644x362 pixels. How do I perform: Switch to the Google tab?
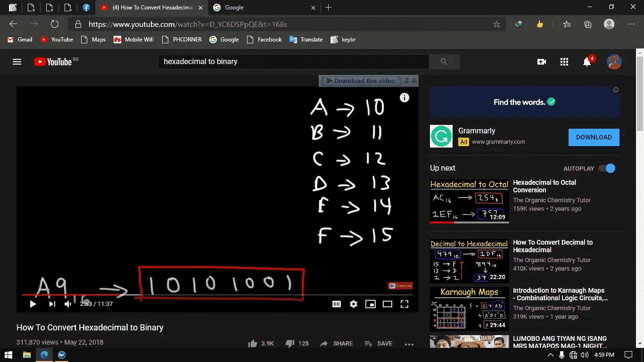pos(264,8)
